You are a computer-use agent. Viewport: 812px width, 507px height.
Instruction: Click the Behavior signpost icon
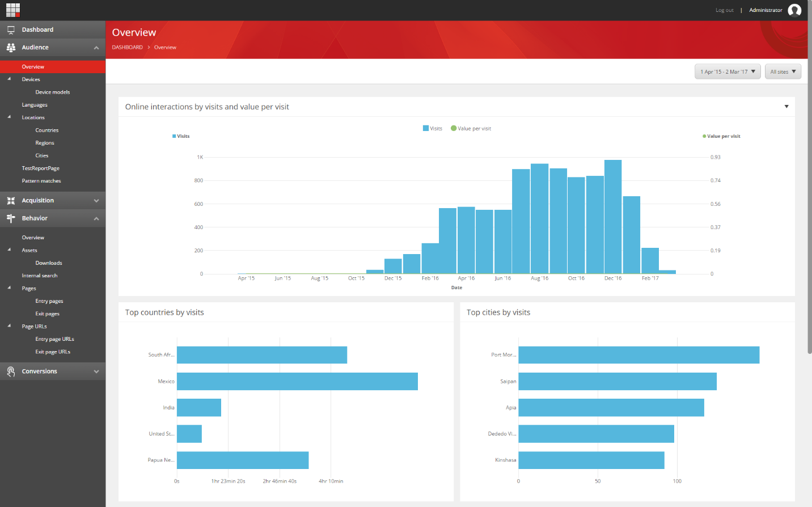[x=11, y=218]
